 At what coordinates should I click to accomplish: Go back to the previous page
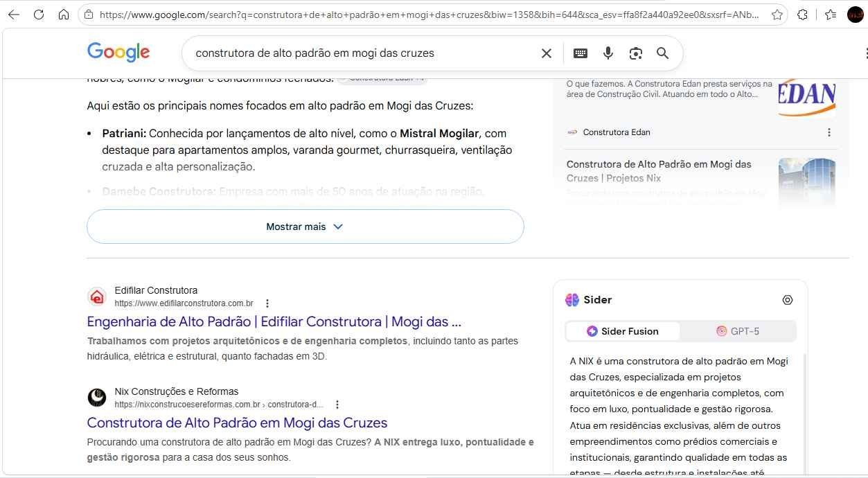pos(14,15)
